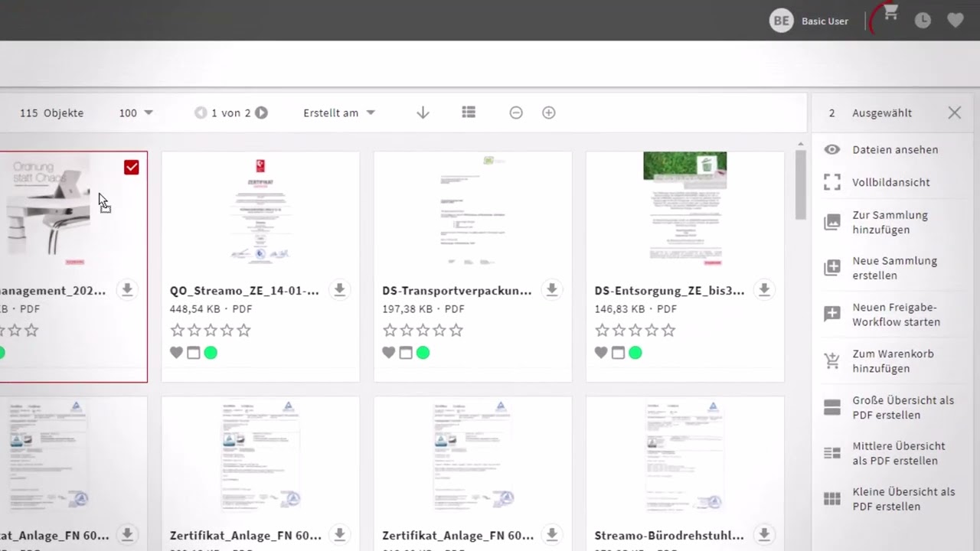Image resolution: width=980 pixels, height=551 pixels.
Task: Open the QO_Streamo certificate thumbnail
Action: pyautogui.click(x=260, y=208)
